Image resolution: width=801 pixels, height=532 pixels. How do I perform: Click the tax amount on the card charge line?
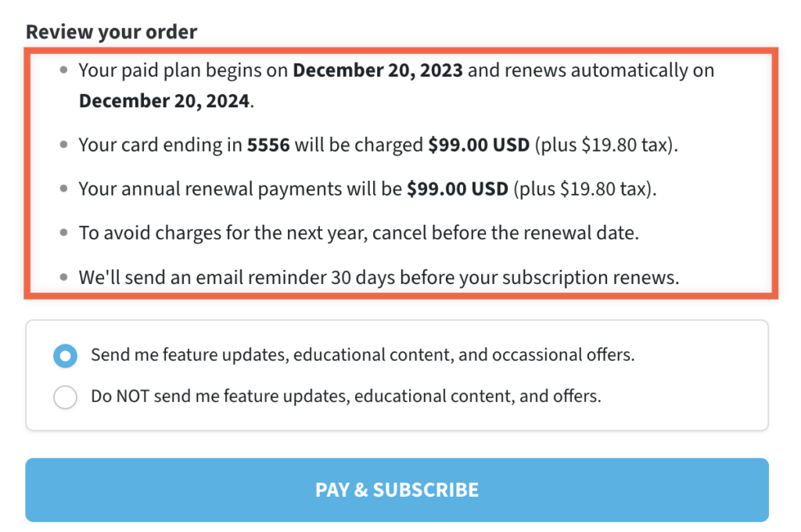pyautogui.click(x=605, y=146)
